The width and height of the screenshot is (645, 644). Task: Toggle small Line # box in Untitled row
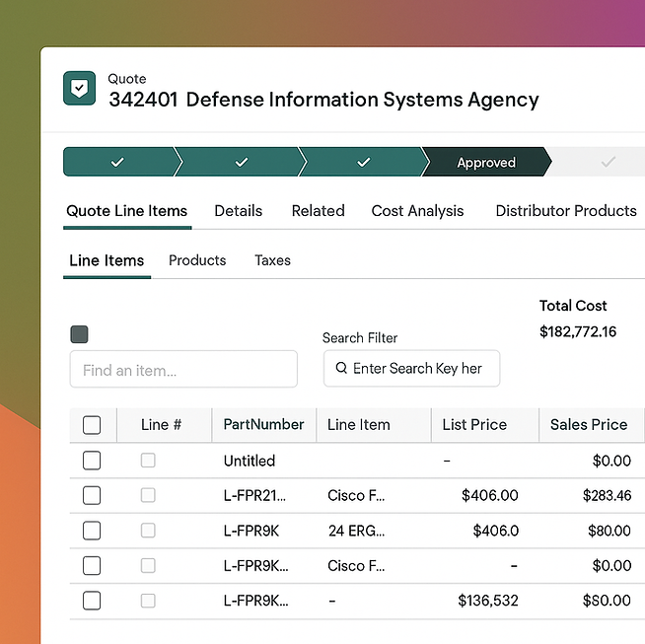pyautogui.click(x=148, y=461)
